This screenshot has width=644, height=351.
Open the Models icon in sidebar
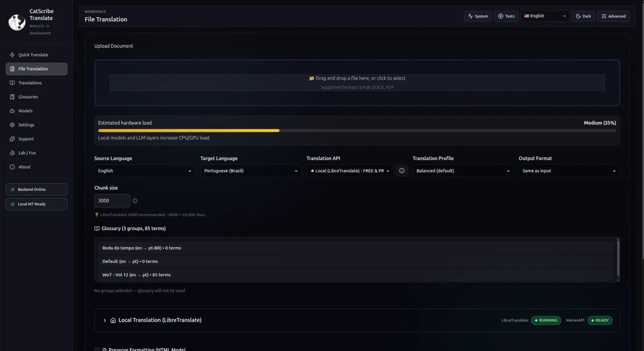(x=12, y=111)
